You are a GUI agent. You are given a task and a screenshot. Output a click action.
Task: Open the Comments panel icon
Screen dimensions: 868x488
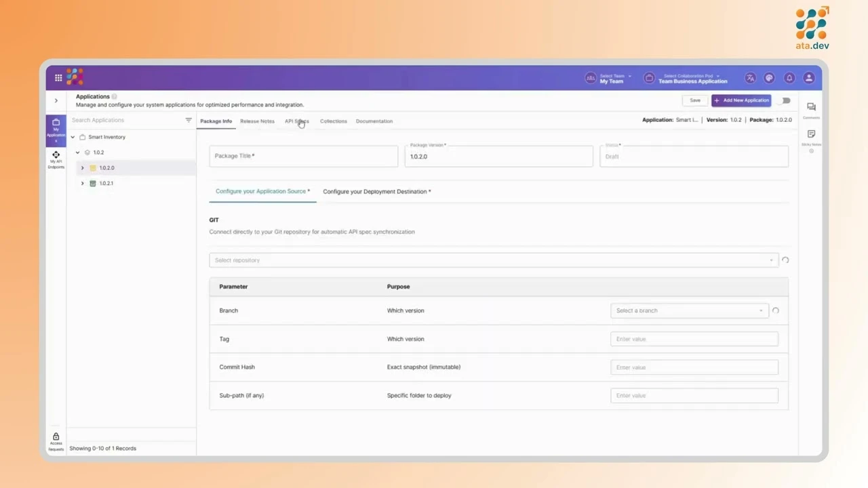[811, 108]
